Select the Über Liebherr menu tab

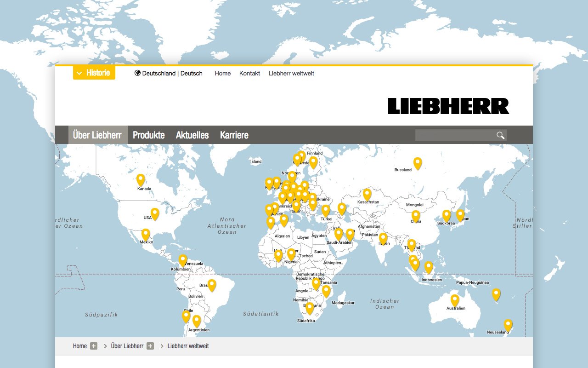tap(97, 135)
